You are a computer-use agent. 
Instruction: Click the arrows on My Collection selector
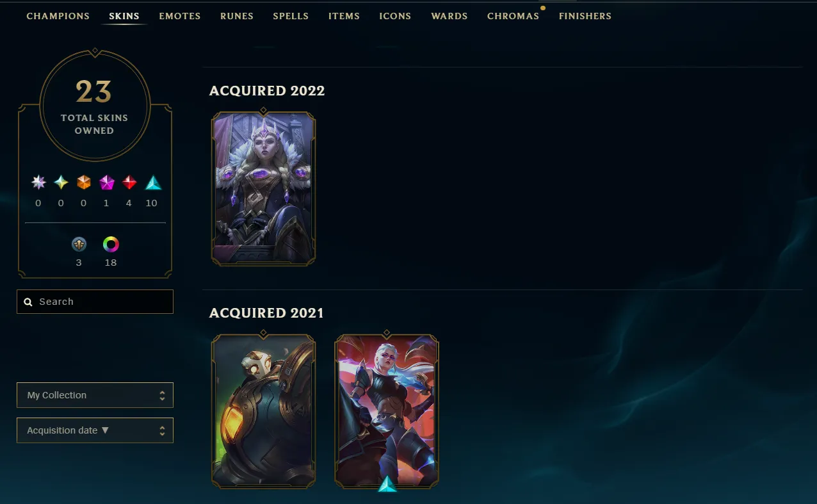pyautogui.click(x=162, y=395)
